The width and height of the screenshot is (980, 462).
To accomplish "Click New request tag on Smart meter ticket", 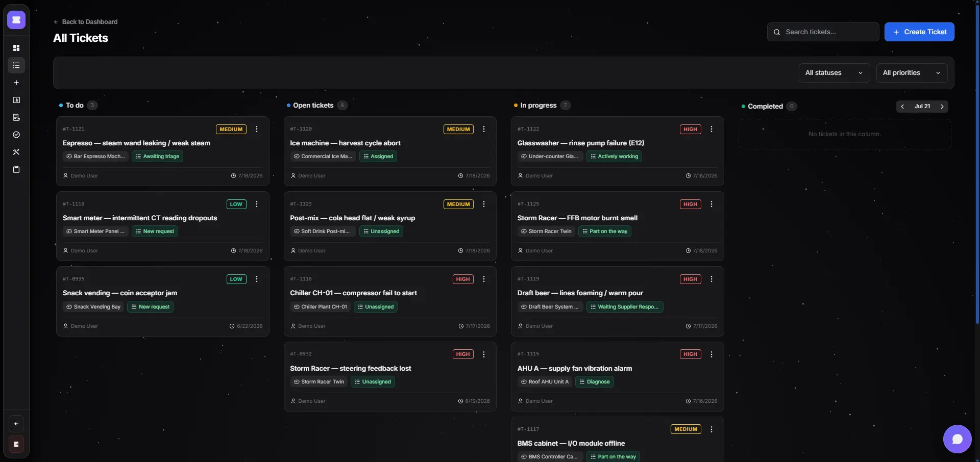I will [155, 232].
